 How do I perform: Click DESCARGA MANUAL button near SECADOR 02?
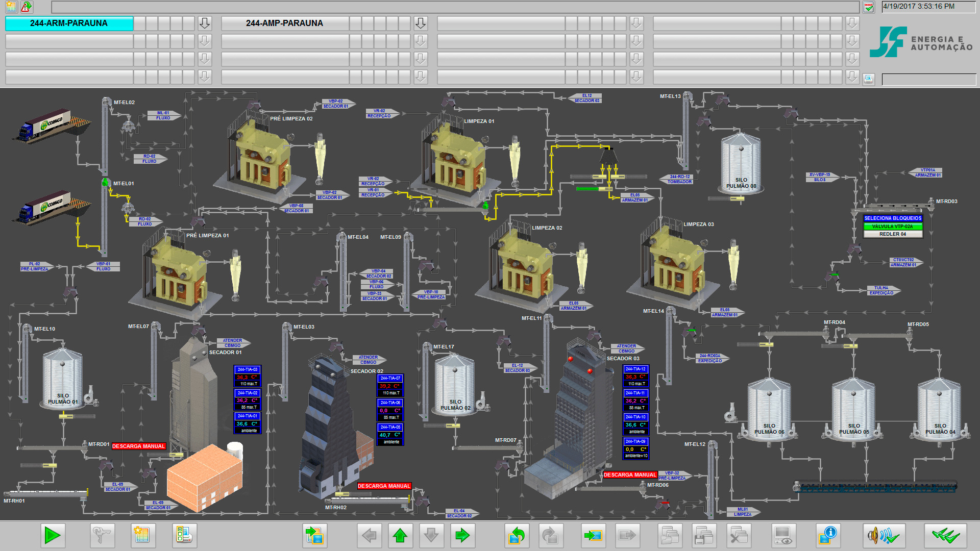384,486
